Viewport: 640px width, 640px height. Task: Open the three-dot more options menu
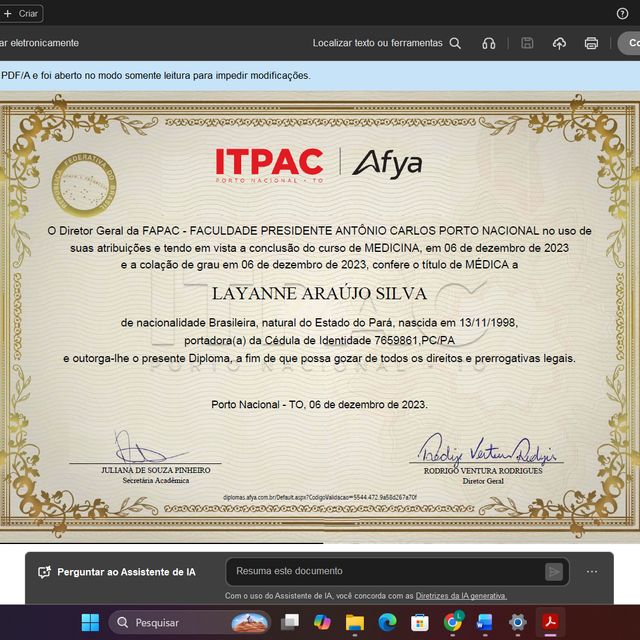click(x=592, y=571)
